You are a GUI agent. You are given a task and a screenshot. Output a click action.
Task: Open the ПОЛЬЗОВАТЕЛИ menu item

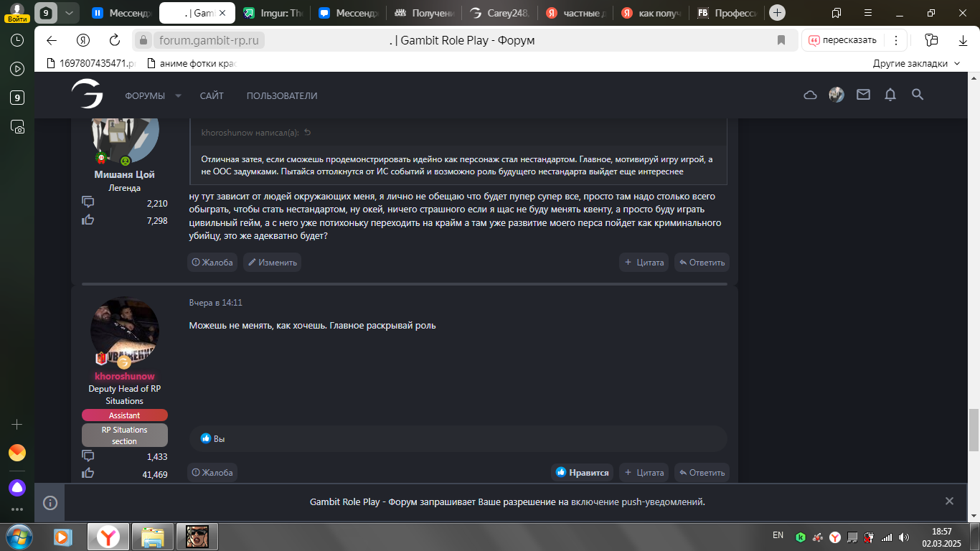[282, 96]
